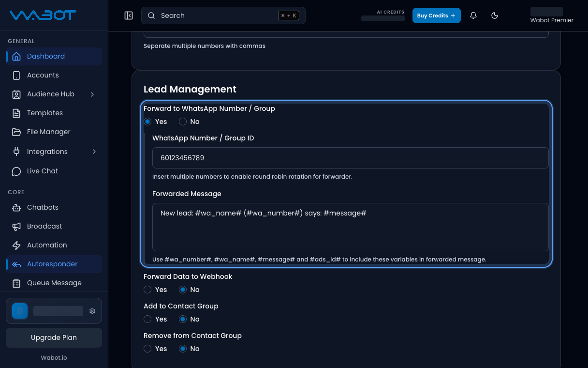Expand the Audience Hub submenu chevron
Viewport: 588px width, 368px height.
click(92, 94)
